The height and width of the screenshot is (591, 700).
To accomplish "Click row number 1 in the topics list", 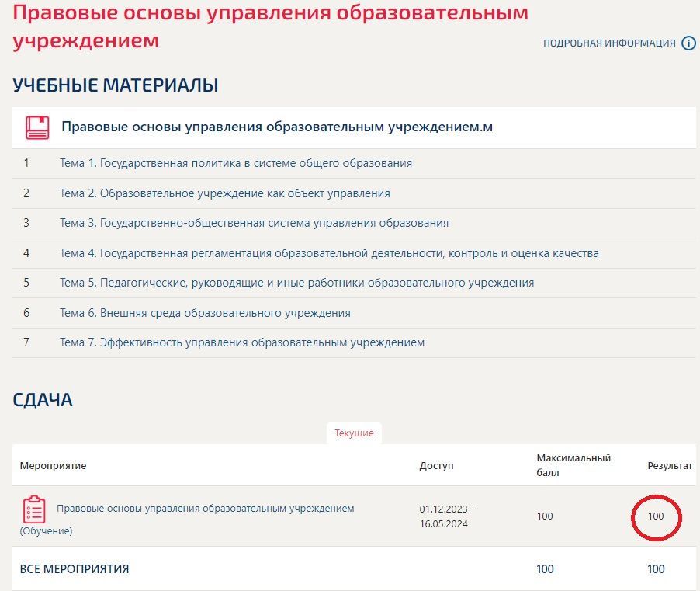I will 26,163.
